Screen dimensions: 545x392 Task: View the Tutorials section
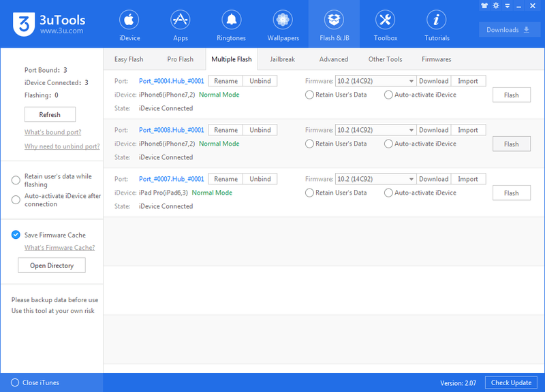(437, 26)
